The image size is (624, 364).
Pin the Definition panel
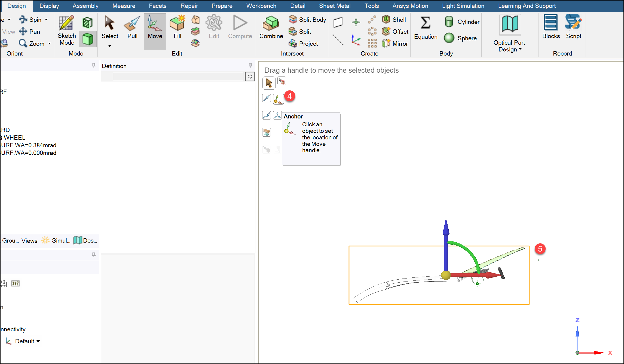(250, 65)
